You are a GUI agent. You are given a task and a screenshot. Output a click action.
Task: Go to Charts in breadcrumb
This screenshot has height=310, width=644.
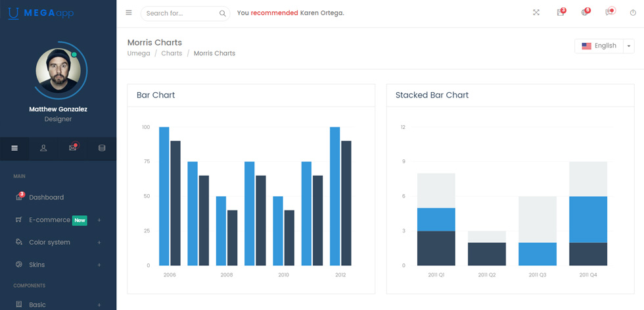pos(172,53)
